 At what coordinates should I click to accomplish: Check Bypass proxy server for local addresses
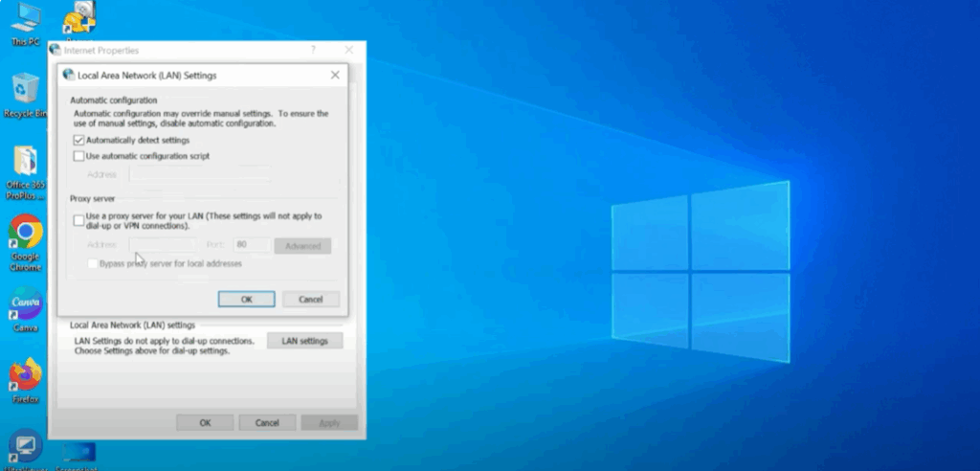(x=93, y=264)
